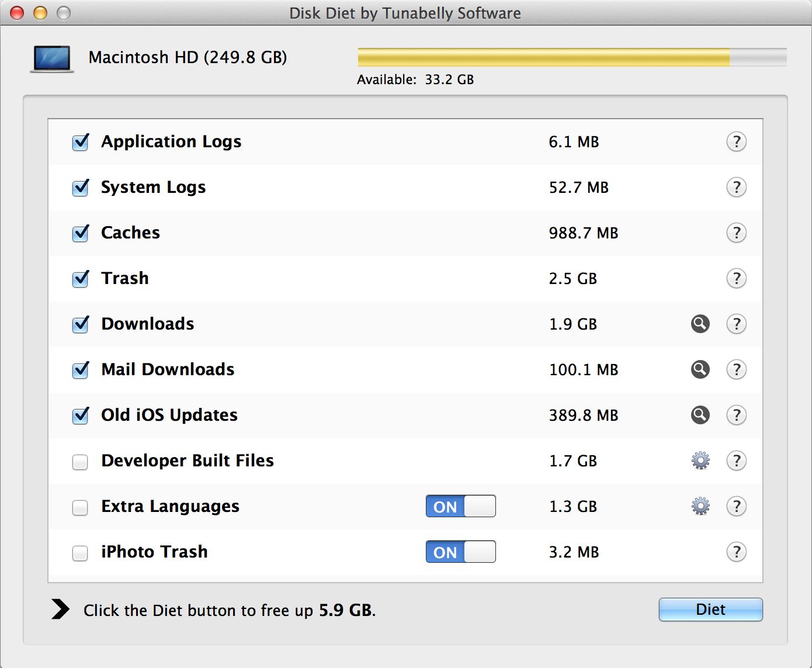
Task: View help about iPhoto Trash cleanup
Action: [x=737, y=552]
